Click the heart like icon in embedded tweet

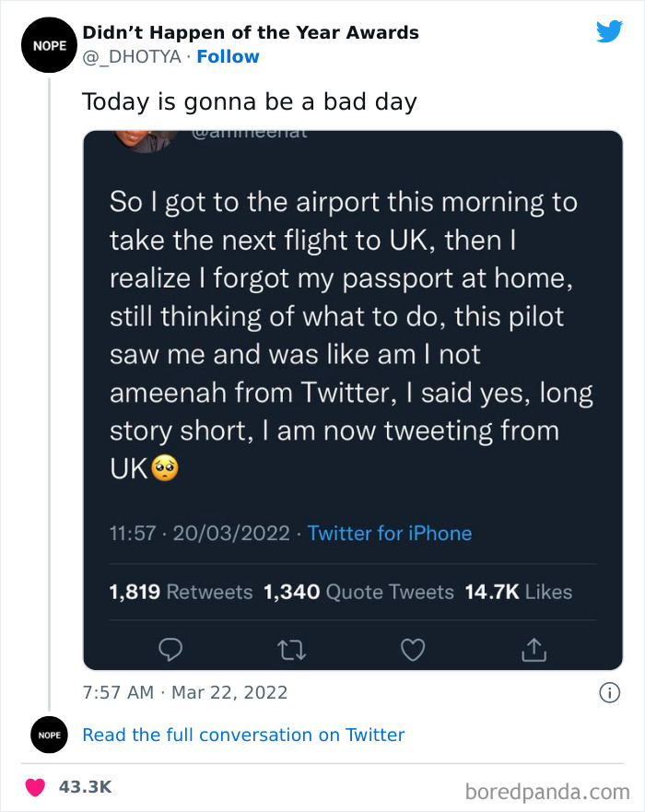[413, 650]
